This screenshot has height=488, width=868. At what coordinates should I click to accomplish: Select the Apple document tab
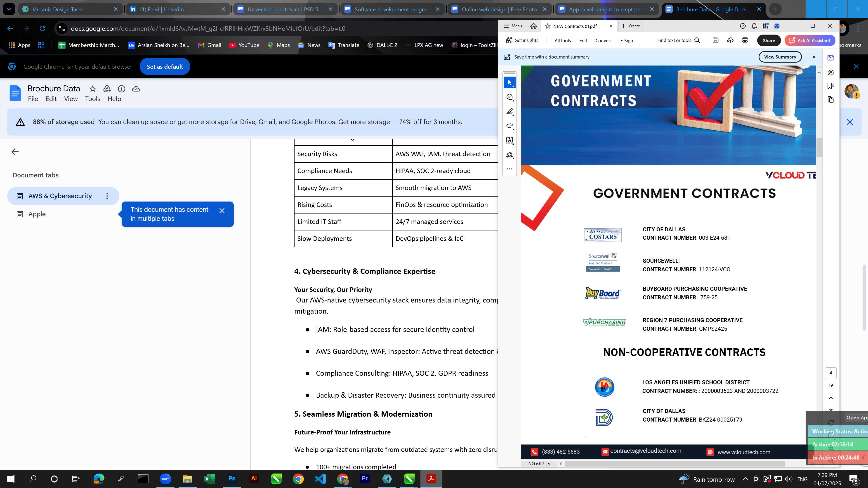(x=37, y=214)
